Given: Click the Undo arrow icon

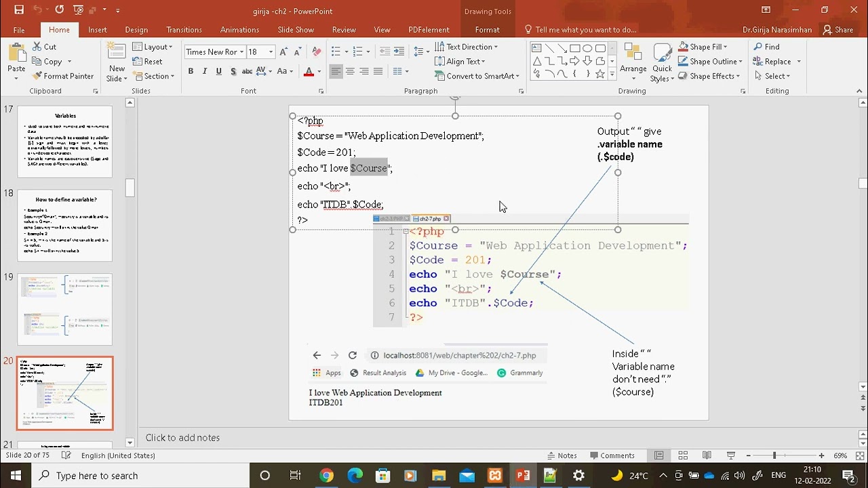Looking at the screenshot, I should click(x=37, y=9).
